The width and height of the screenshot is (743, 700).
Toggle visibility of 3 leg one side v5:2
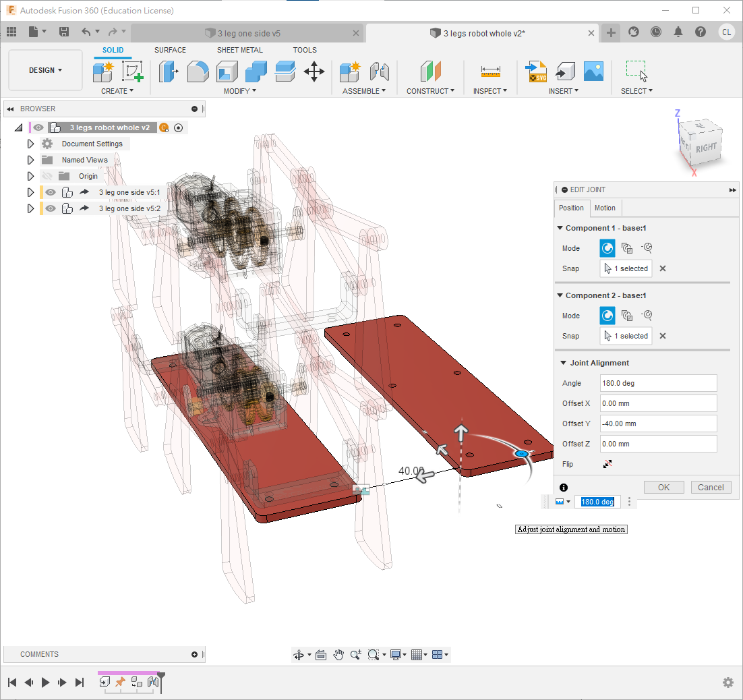[51, 208]
